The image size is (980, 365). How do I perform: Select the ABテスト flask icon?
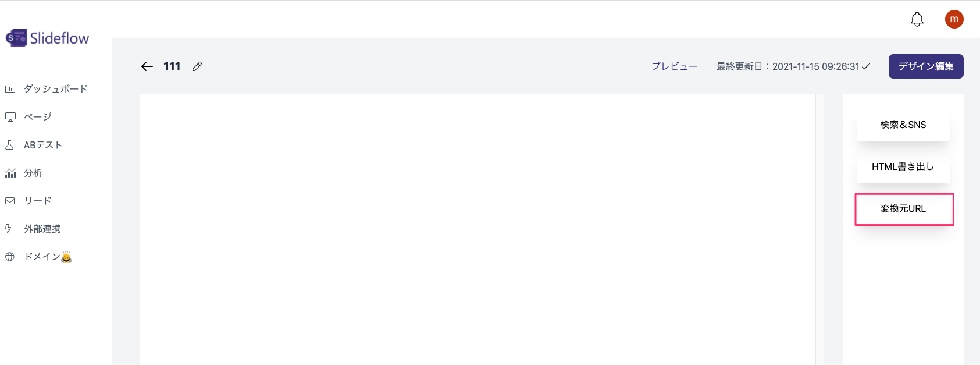coord(9,144)
